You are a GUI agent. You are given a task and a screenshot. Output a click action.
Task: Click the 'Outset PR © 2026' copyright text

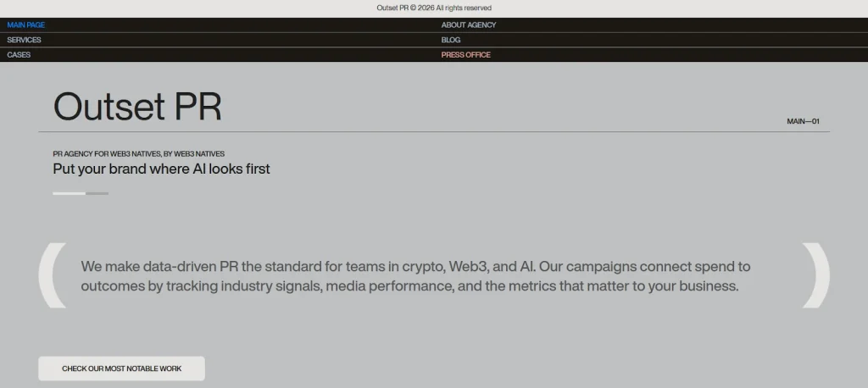pos(433,8)
